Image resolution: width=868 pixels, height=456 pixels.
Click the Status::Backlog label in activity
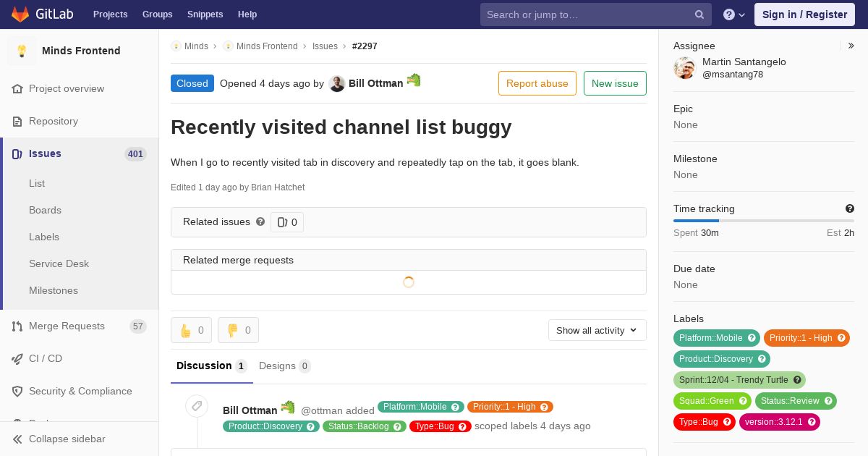click(x=365, y=426)
